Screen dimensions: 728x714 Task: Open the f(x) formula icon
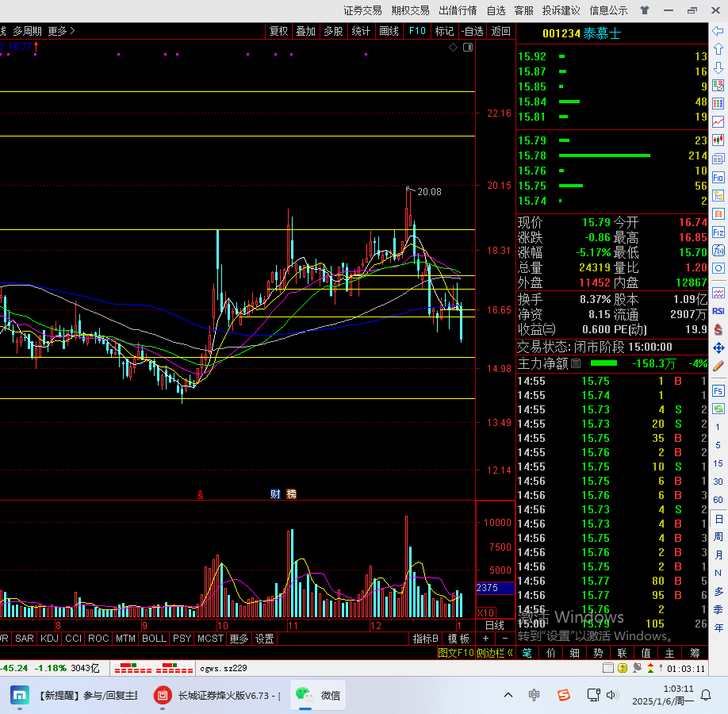tap(718, 250)
